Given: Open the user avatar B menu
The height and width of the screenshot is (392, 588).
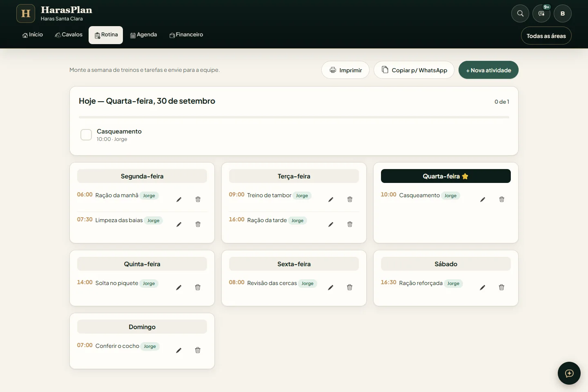Looking at the screenshot, I should 563,13.
